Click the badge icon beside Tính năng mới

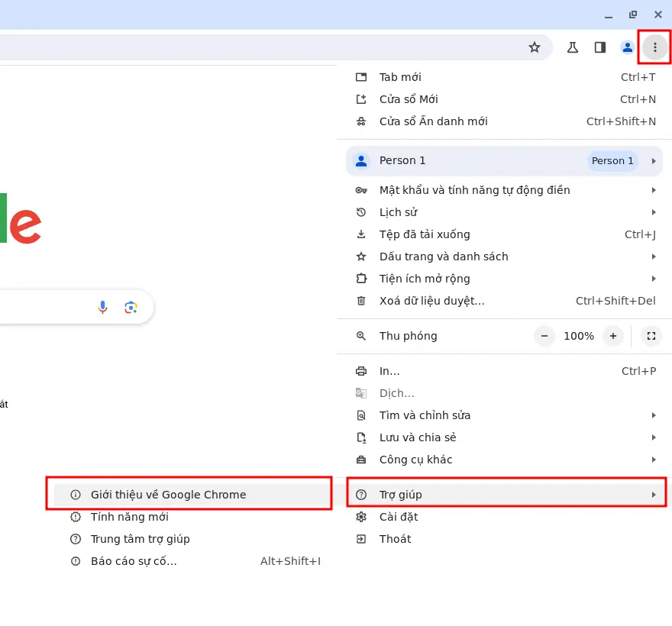coord(76,517)
